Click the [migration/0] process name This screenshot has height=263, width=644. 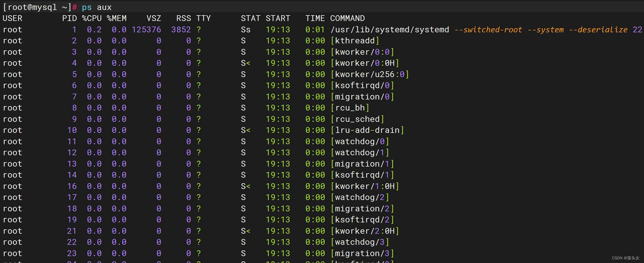coord(363,97)
